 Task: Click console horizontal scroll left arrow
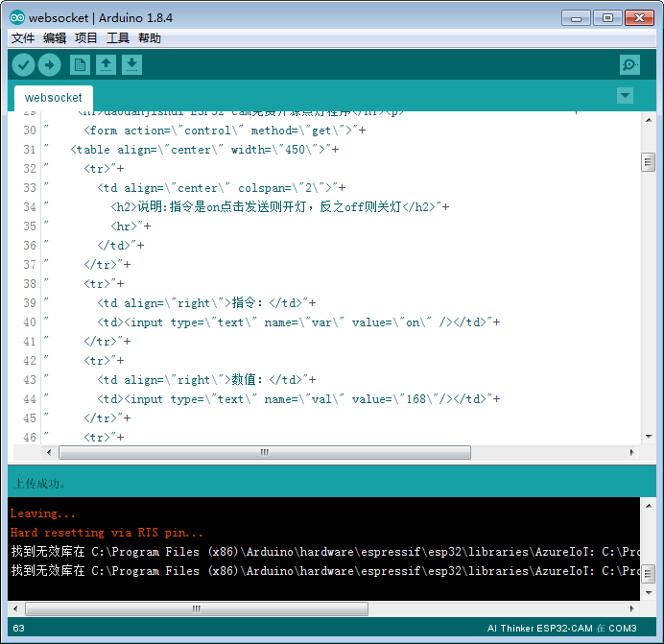click(15, 608)
